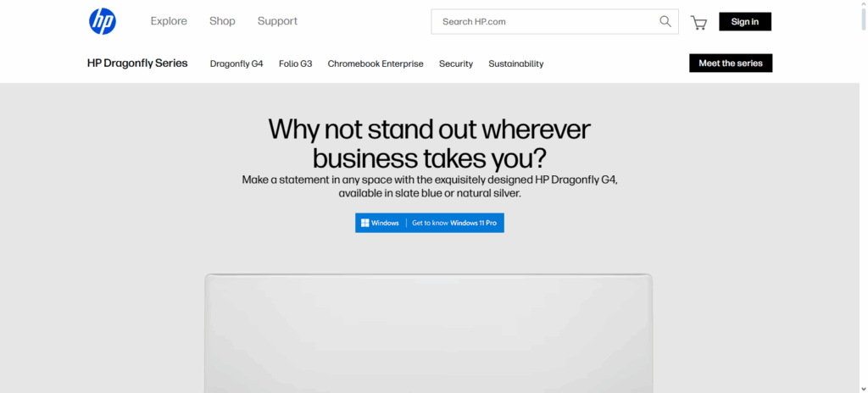This screenshot has height=393, width=868.
Task: Click the search magnifier icon
Action: click(x=665, y=21)
